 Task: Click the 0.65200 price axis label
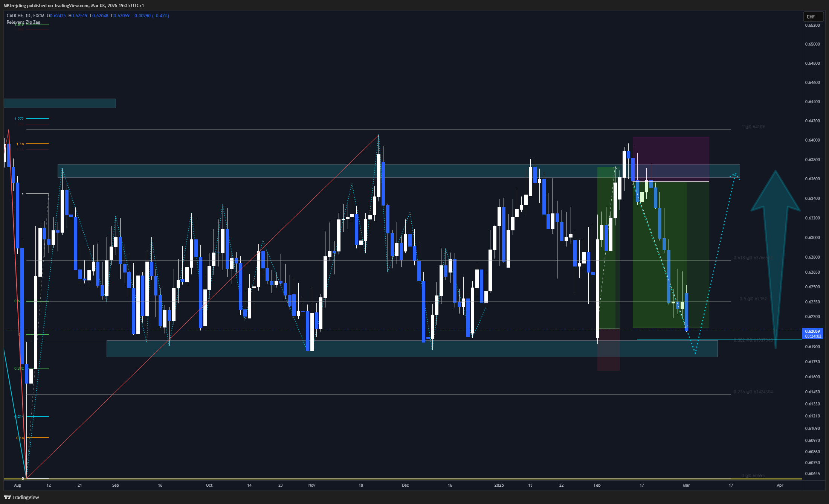point(812,25)
